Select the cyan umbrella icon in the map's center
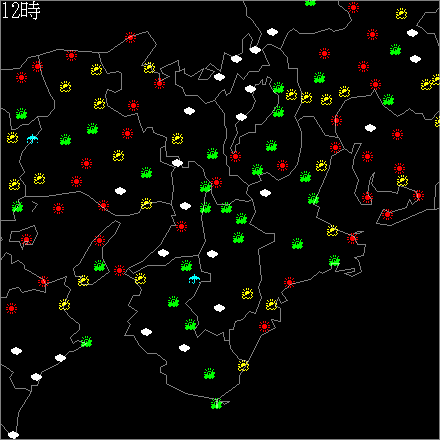This screenshot has width=440, height=440. click(194, 279)
